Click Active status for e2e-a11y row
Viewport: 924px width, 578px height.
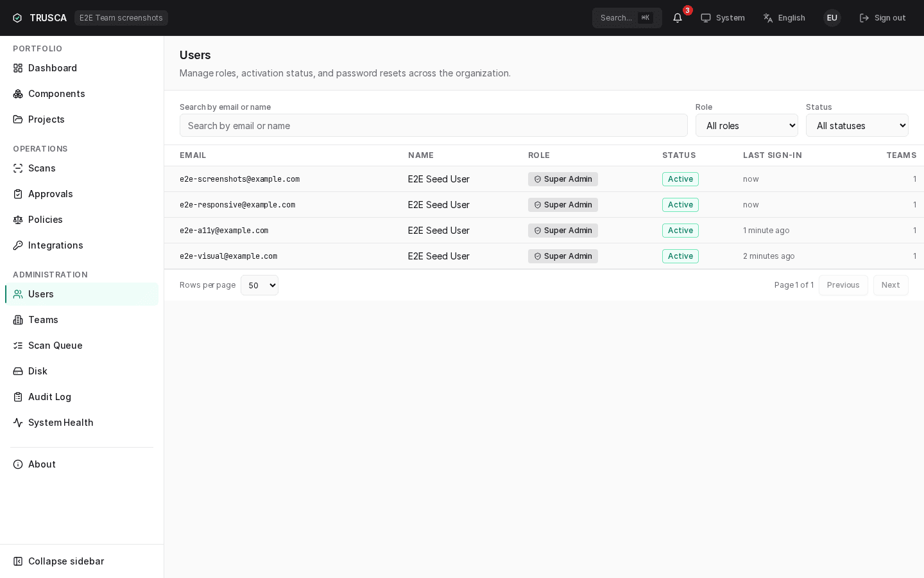(x=680, y=231)
